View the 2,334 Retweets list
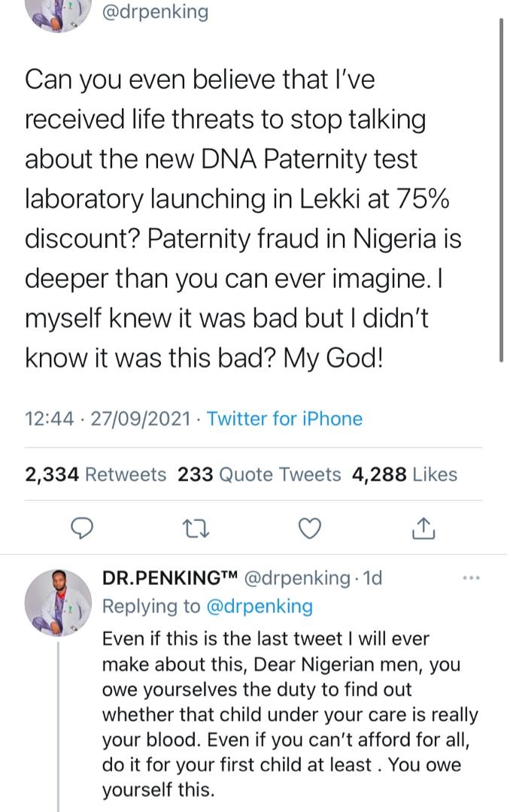Viewport: 507px width, 812px height. (x=96, y=474)
